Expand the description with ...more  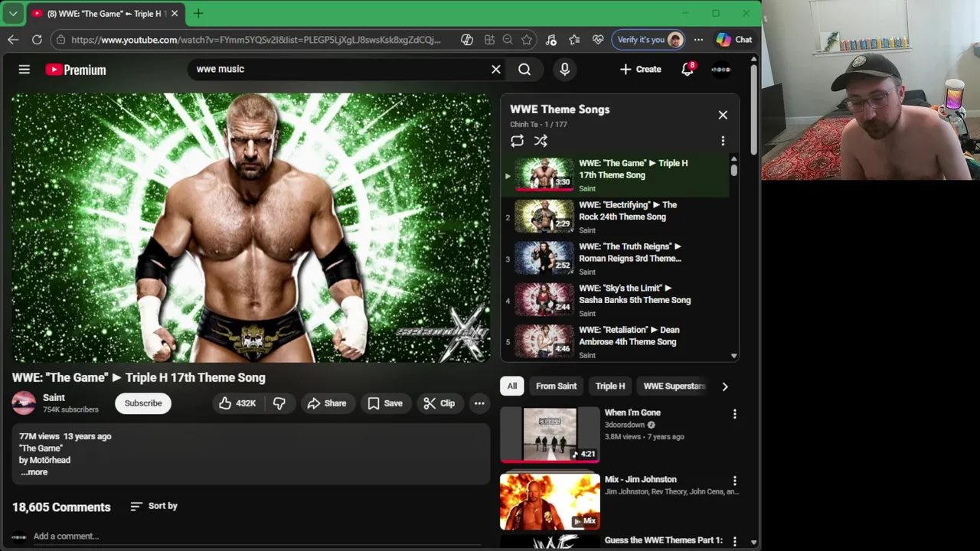[34, 472]
